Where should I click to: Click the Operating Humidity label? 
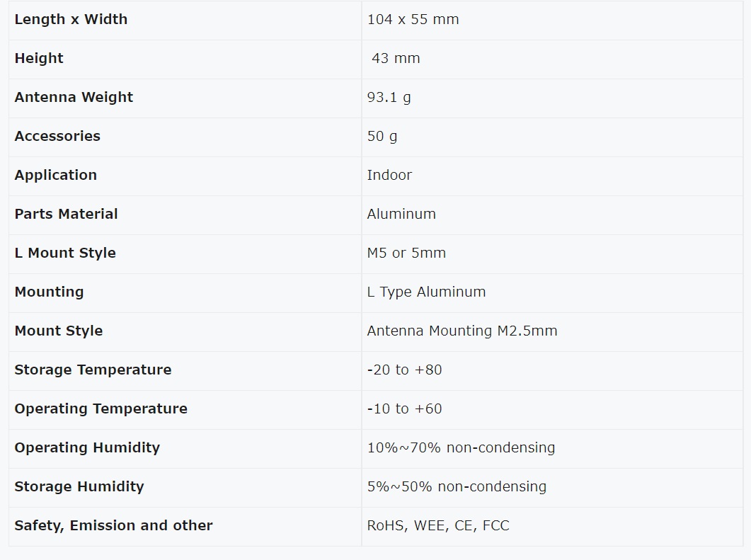pyautogui.click(x=87, y=447)
